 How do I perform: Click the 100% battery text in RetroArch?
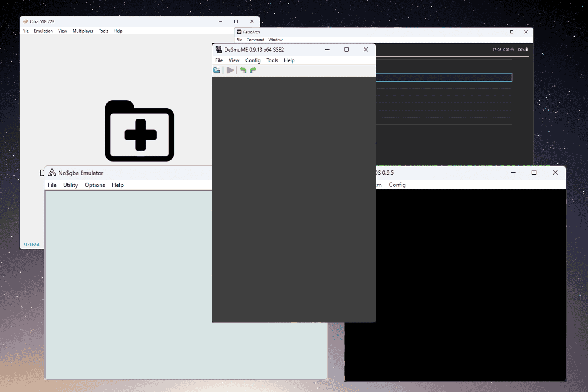coord(521,49)
